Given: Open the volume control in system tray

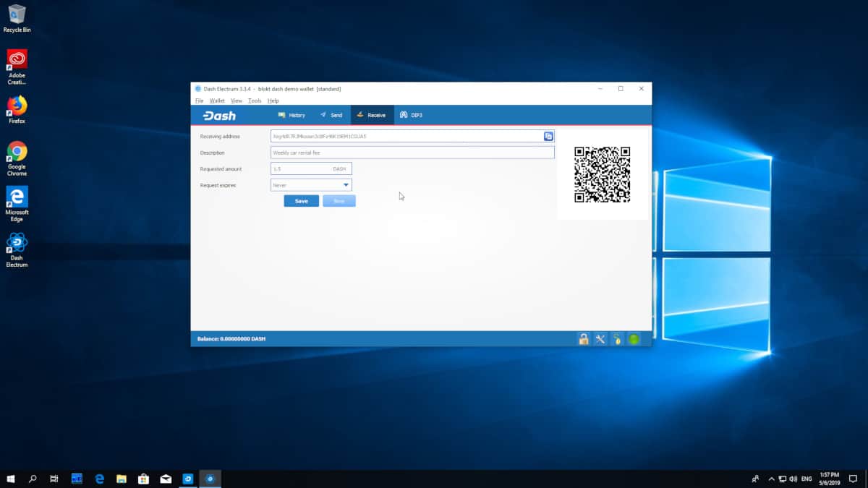Looking at the screenshot, I should [794, 479].
